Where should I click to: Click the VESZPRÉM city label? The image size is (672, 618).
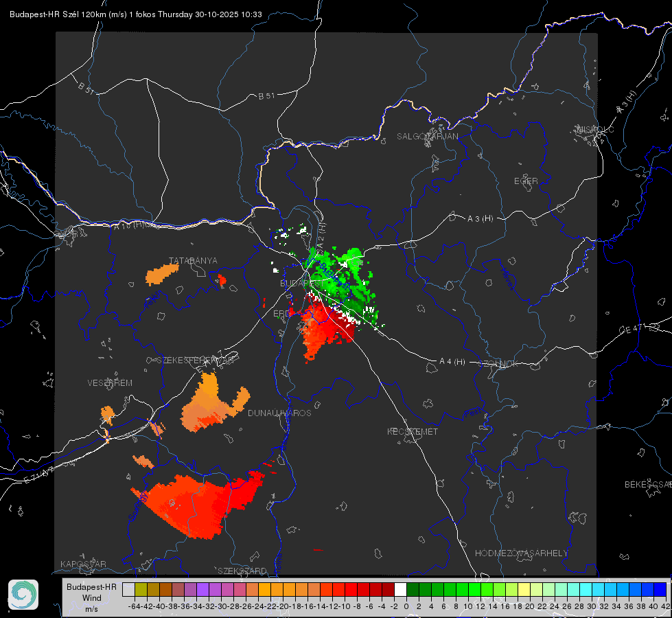110,382
